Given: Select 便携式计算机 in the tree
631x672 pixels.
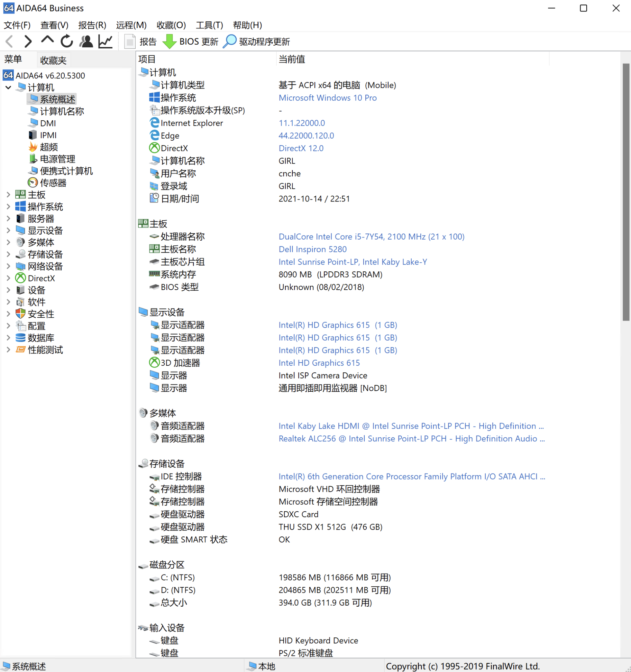Looking at the screenshot, I should coord(66,171).
